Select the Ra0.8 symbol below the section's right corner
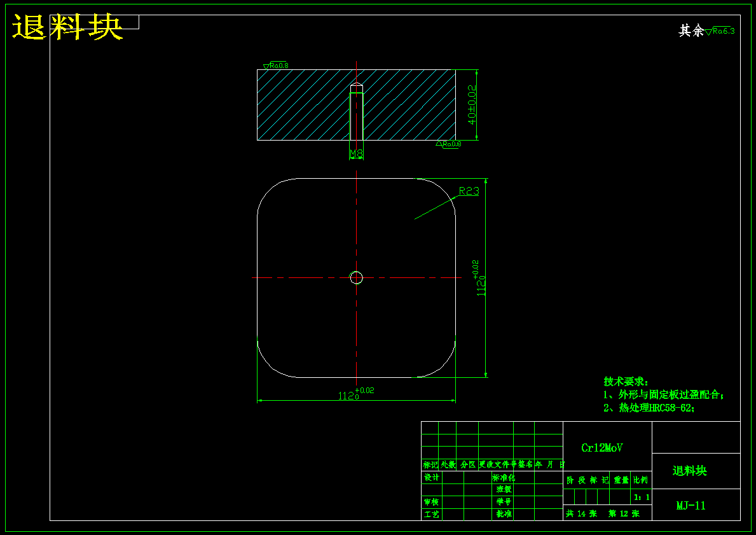 click(x=448, y=144)
